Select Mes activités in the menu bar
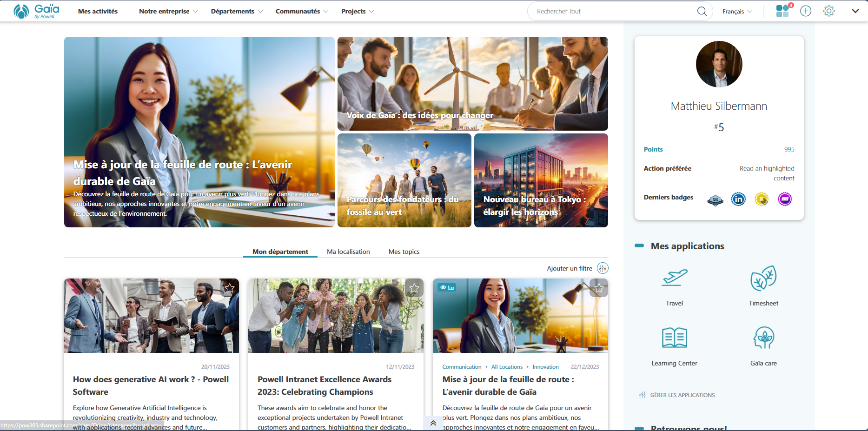 [x=98, y=11]
